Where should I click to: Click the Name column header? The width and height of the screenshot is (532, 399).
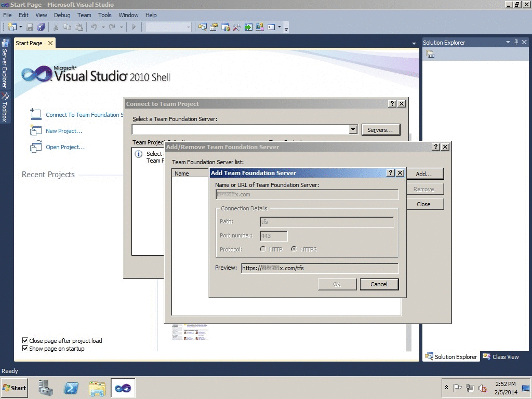[191, 174]
